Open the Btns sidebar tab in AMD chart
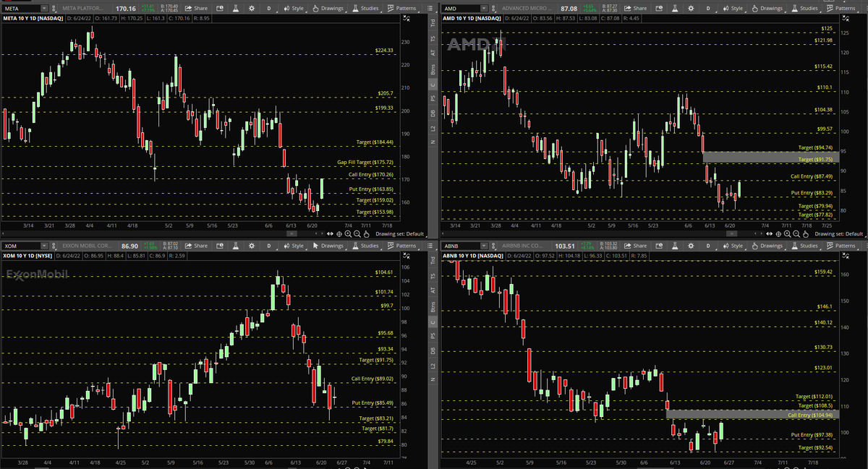Screen dimensions: 868x469 coord(433,69)
